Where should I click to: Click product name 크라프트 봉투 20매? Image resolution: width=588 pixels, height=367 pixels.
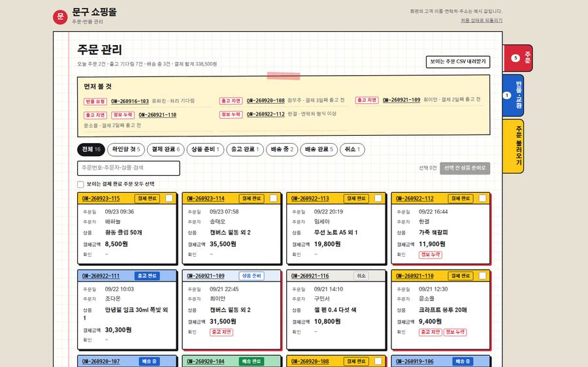tap(442, 310)
